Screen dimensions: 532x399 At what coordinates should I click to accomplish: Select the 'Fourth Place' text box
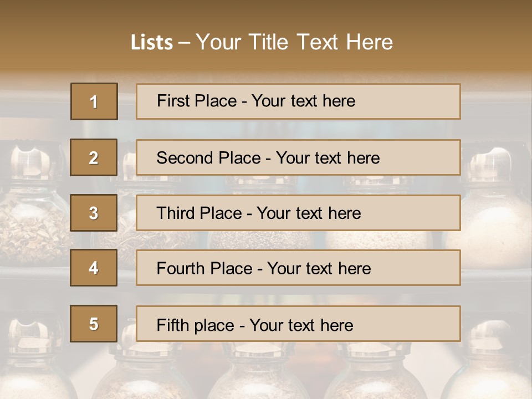[298, 268]
